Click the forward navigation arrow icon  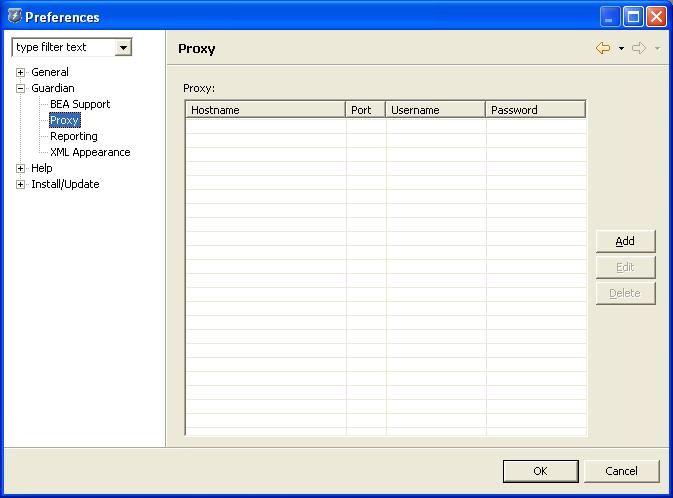point(639,48)
